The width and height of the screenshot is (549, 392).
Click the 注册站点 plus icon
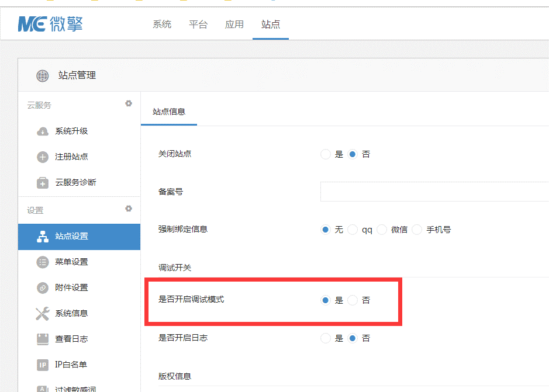coord(43,157)
